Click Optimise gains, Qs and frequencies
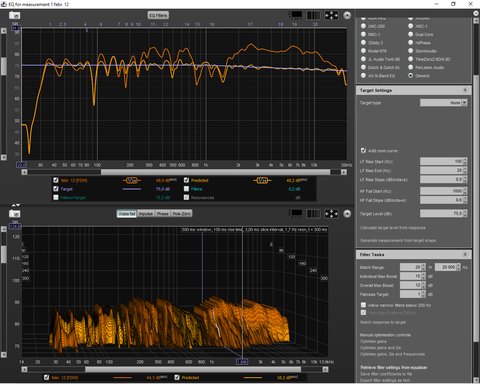Screen dimensions: 480x384 pyautogui.click(x=392, y=354)
